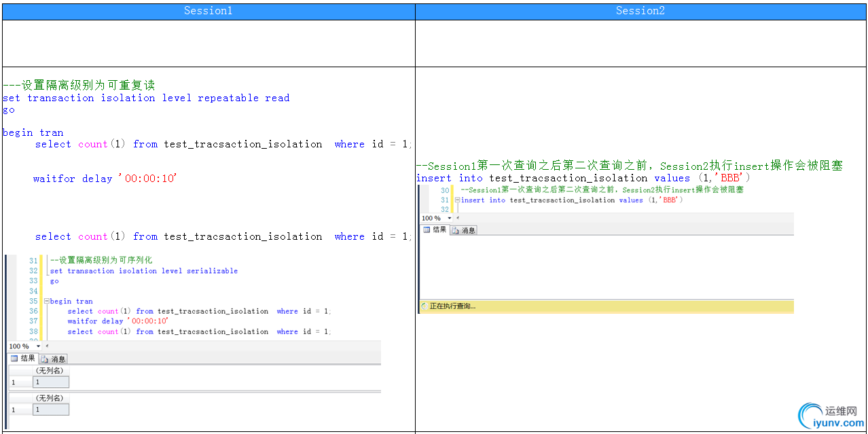This screenshot has width=868, height=434.
Task: Click the large blue insert into statement
Action: (x=583, y=178)
